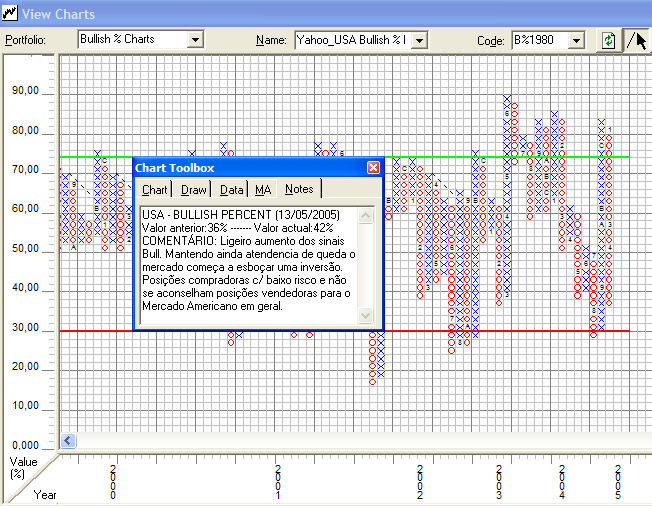
Task: Open the Draw tab in Chart Toolbox
Action: [x=194, y=190]
